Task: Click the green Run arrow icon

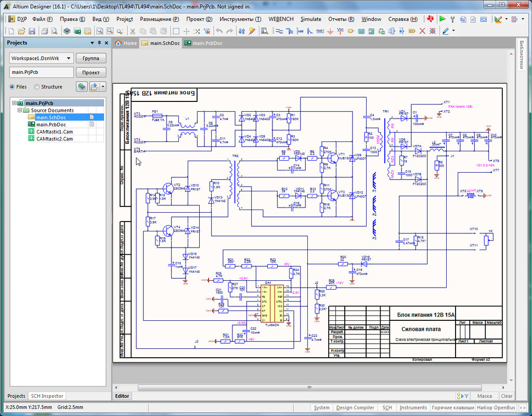Action: click(x=443, y=19)
